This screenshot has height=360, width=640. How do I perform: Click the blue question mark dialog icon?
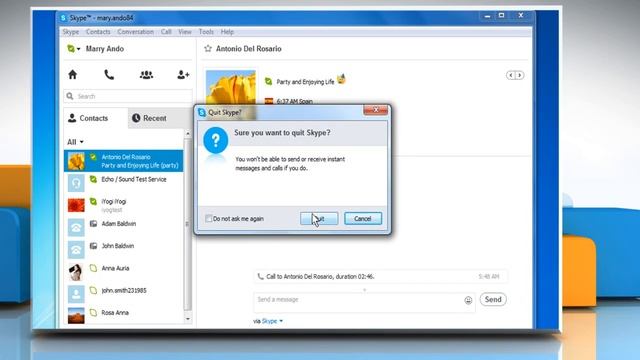pyautogui.click(x=216, y=140)
